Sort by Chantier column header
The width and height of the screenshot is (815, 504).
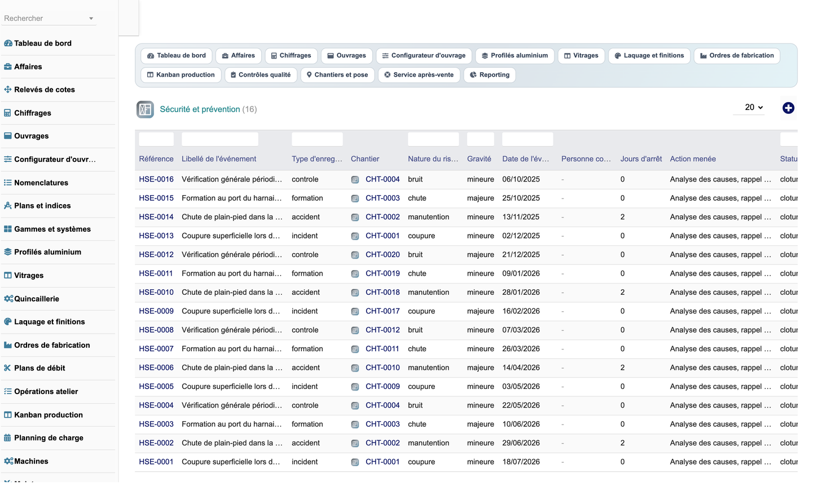click(365, 159)
